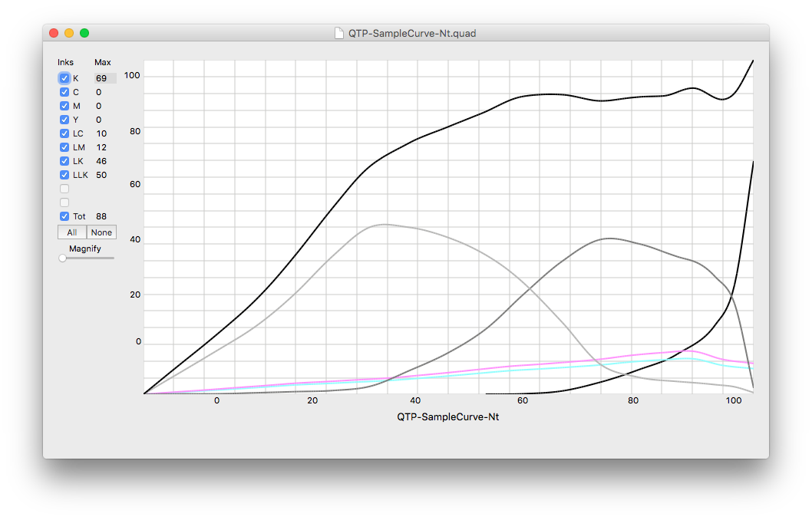The height and width of the screenshot is (520, 812).
Task: Click the LC max value 10
Action: (x=101, y=133)
